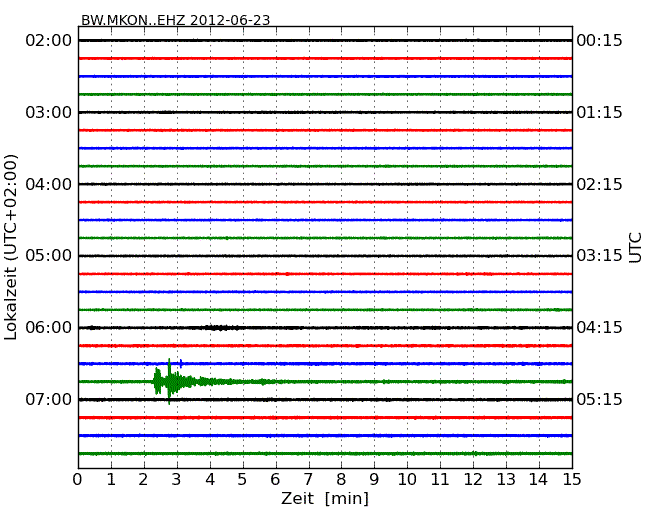Screen dimensions: 650x520
Task: Select the 3 minute tick label
Action: click(x=177, y=480)
